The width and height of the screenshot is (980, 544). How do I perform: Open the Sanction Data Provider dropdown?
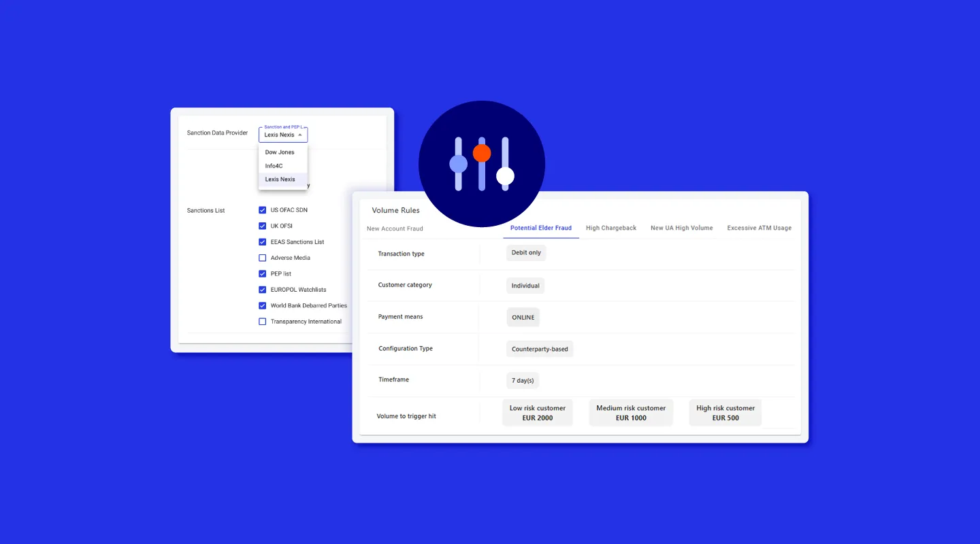pos(283,135)
